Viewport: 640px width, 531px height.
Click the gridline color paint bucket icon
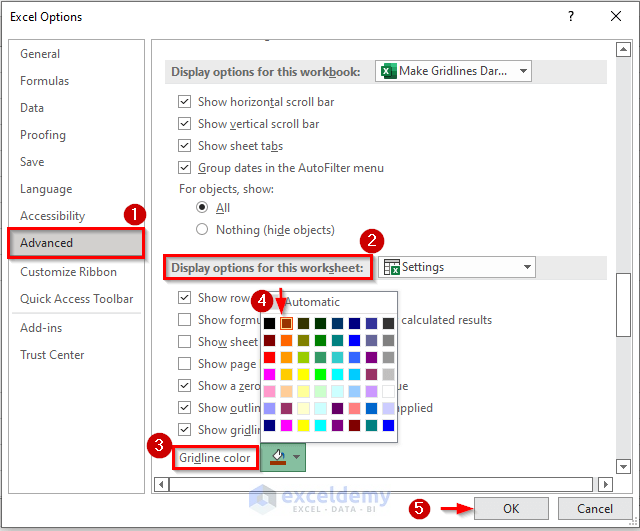pyautogui.click(x=278, y=457)
